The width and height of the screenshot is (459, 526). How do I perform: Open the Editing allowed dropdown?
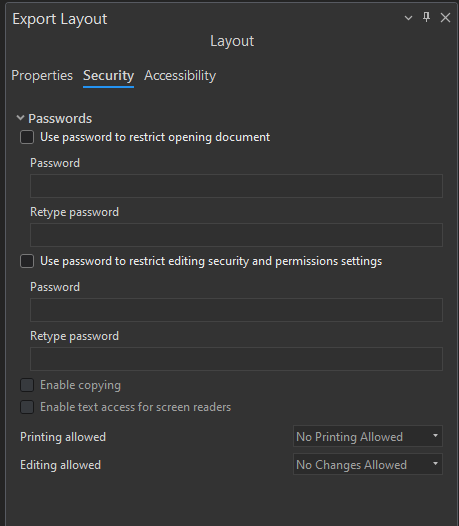coord(368,464)
